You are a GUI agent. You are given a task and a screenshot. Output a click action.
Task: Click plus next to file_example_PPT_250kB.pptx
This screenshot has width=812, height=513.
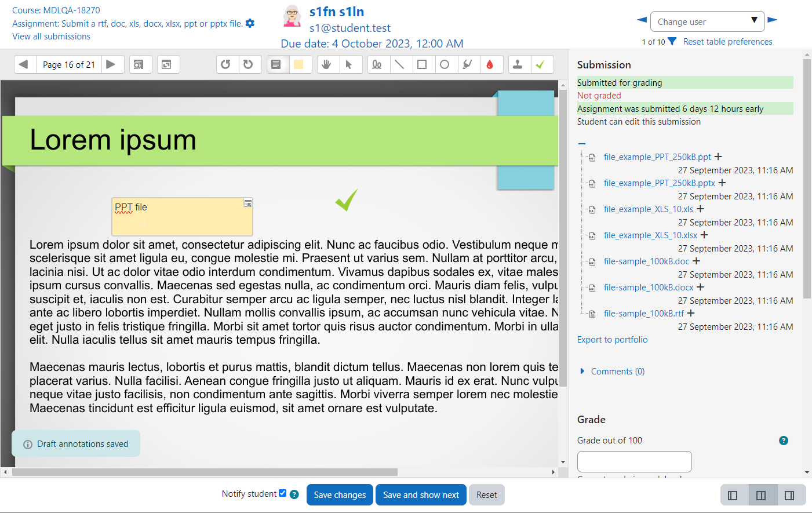pyautogui.click(x=722, y=183)
